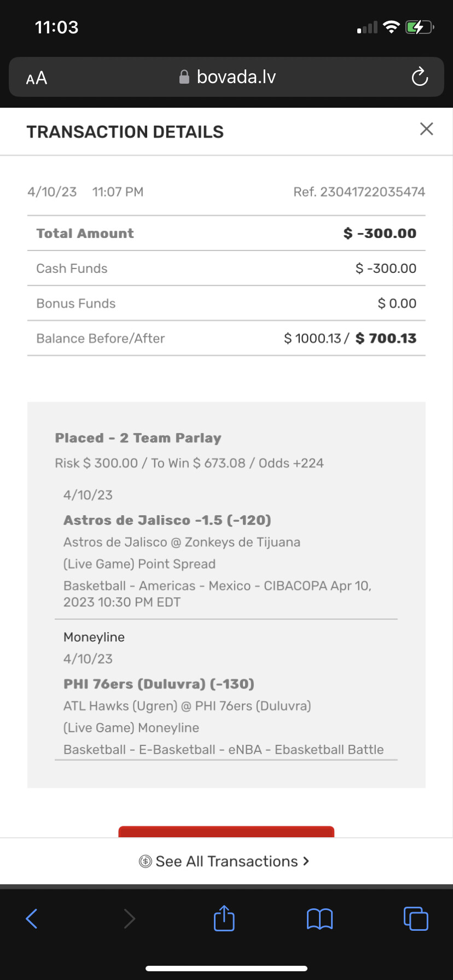This screenshot has height=980, width=453.
Task: Tap the bovada.lv address field
Action: [x=236, y=77]
